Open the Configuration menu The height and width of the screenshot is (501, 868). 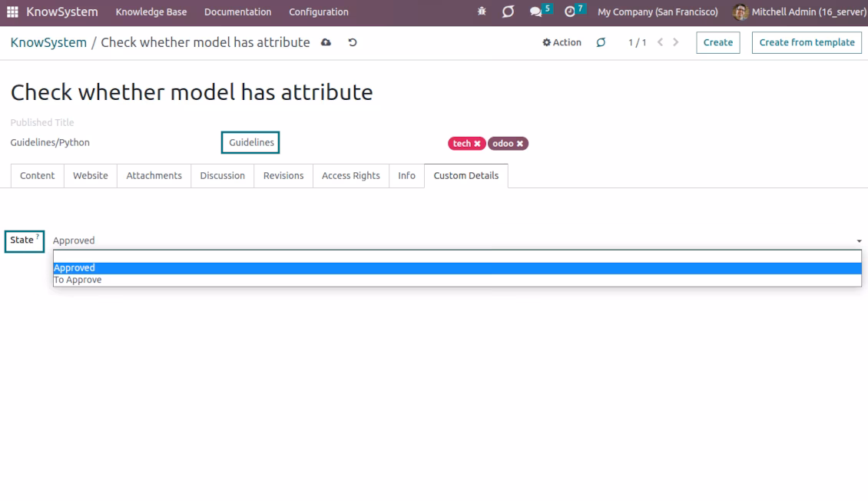318,12
